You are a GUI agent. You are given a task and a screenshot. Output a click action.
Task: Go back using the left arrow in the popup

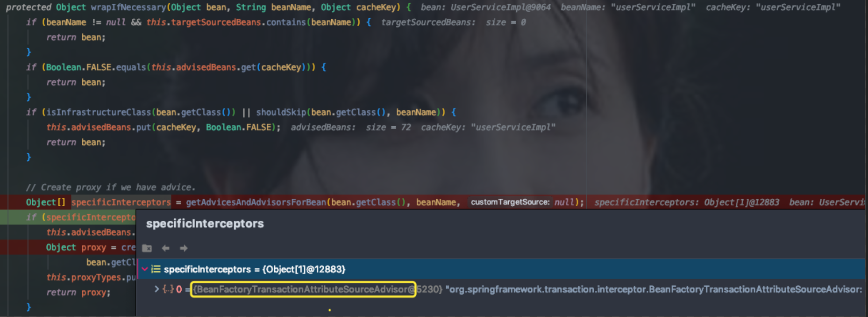tap(165, 248)
